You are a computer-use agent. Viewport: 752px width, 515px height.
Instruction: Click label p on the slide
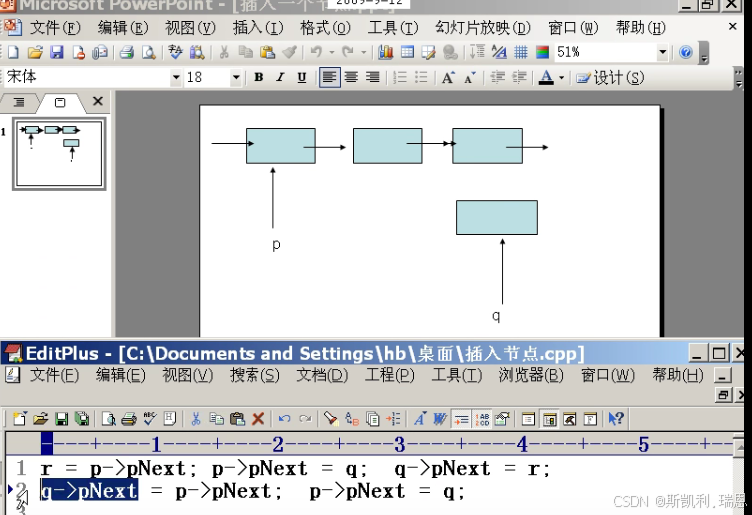coord(276,245)
